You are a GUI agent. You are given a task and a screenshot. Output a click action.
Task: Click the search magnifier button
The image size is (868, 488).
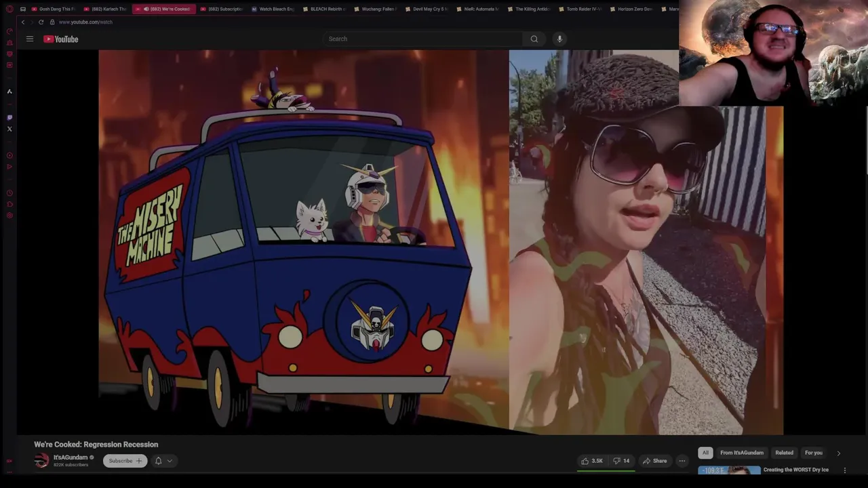534,39
